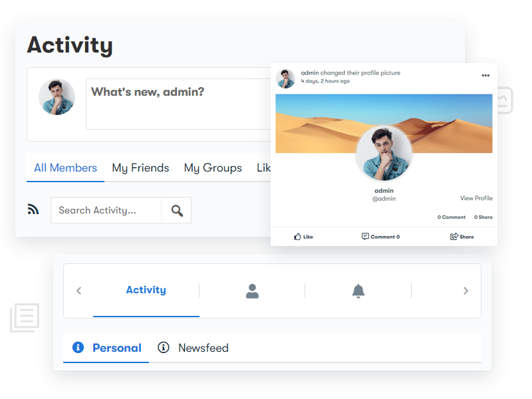Like the profile picture post

(x=303, y=237)
